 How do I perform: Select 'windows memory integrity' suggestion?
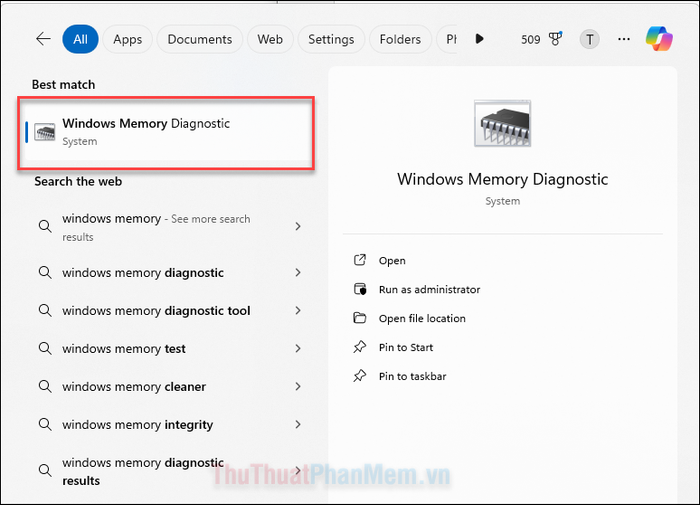138,424
